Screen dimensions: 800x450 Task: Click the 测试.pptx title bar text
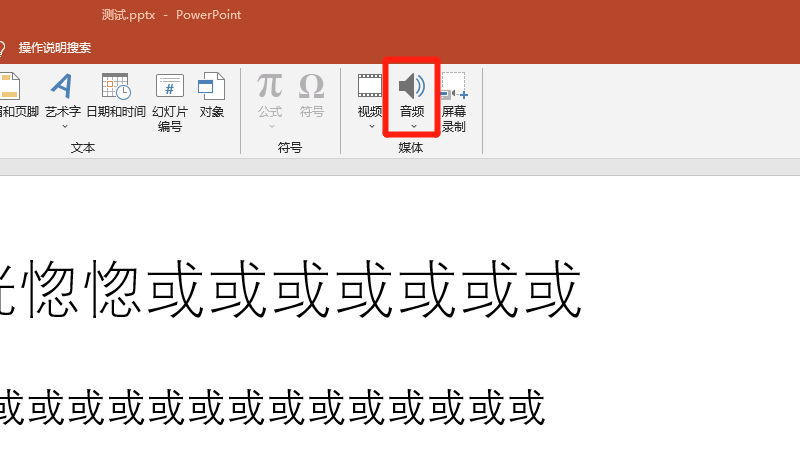pos(128,15)
